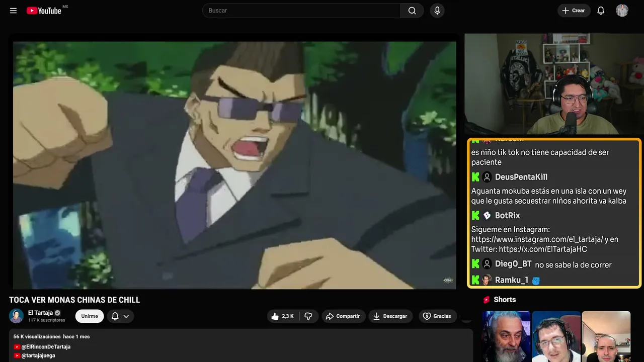Click the message "es niño tik tok no tiene capacidad"
The height and width of the screenshot is (362, 644).
[x=540, y=157]
